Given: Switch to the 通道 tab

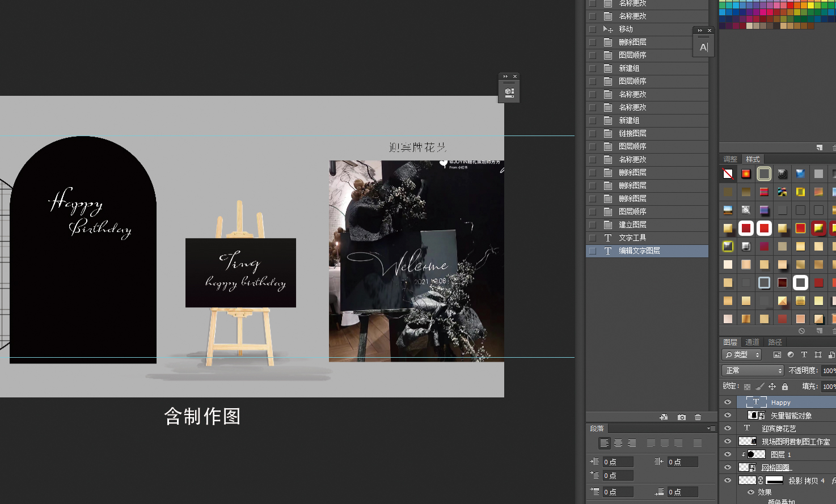Looking at the screenshot, I should click(752, 342).
